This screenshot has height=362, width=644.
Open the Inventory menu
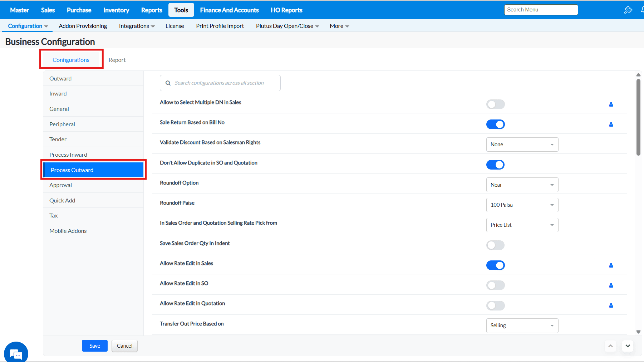pos(116,10)
